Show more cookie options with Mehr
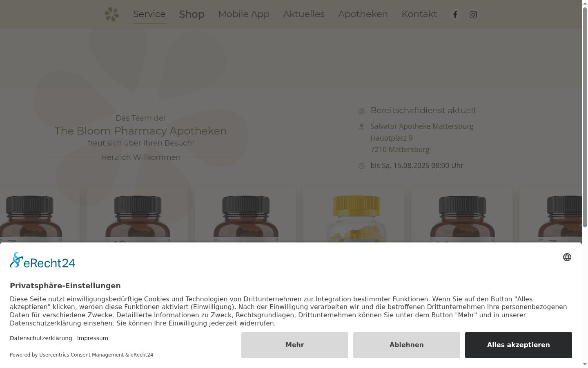Screen dimensions: 588x368 [295, 345]
